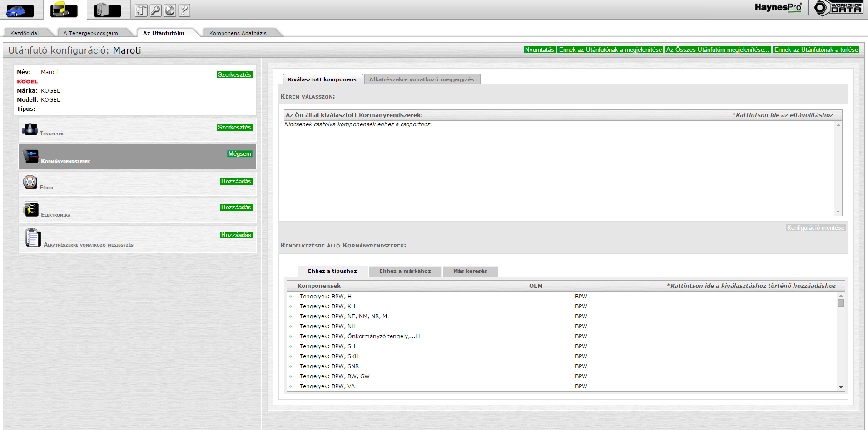Click Szerkesztés next to trailer name
The width and height of the screenshot is (868, 430).
click(x=234, y=75)
